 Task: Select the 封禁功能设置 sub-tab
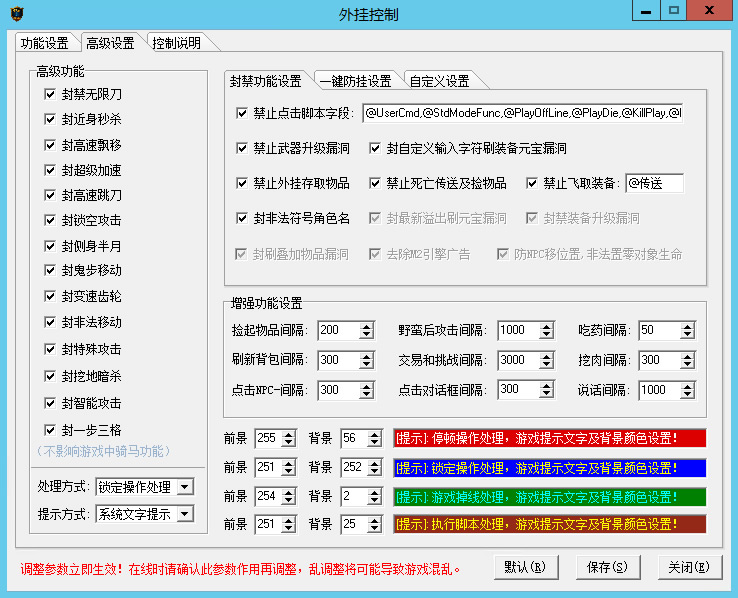(265, 81)
